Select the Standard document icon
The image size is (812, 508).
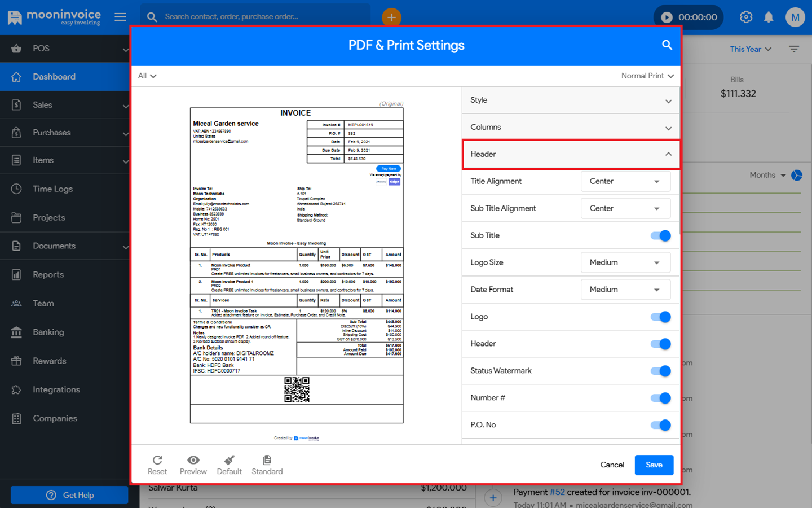tap(267, 461)
